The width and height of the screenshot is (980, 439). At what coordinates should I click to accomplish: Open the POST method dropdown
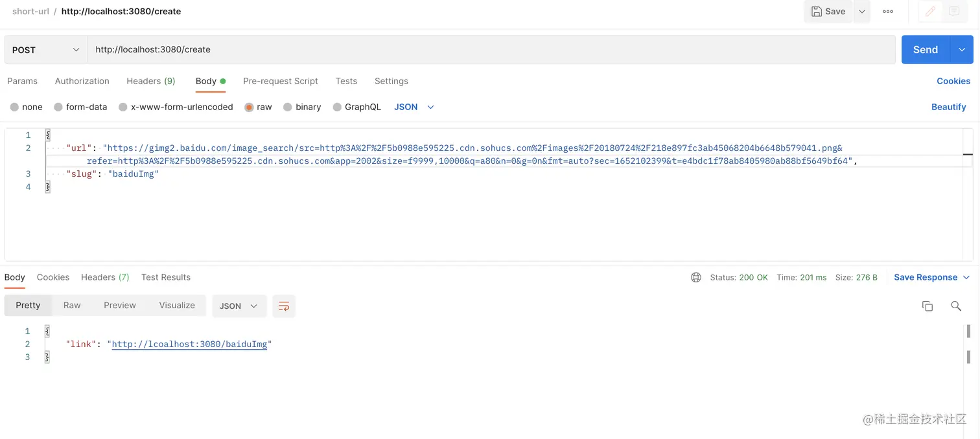point(45,50)
